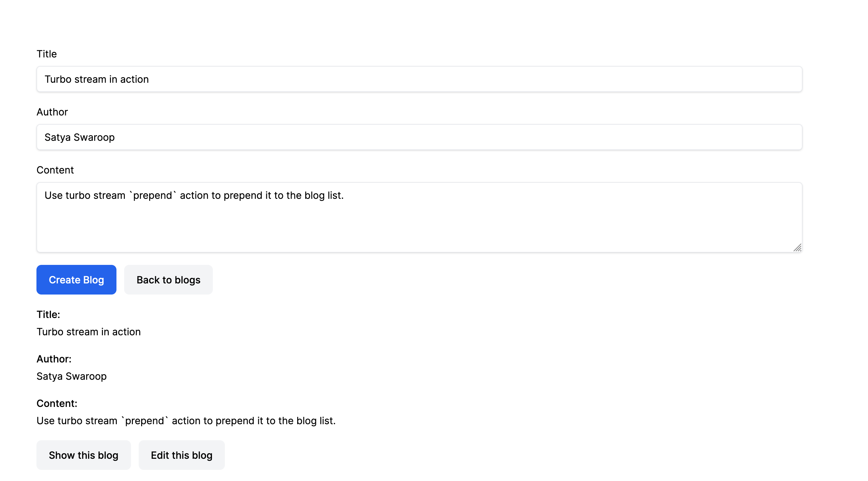
Task: Click word "Swaroop" inside the Author input
Action: click(x=94, y=137)
